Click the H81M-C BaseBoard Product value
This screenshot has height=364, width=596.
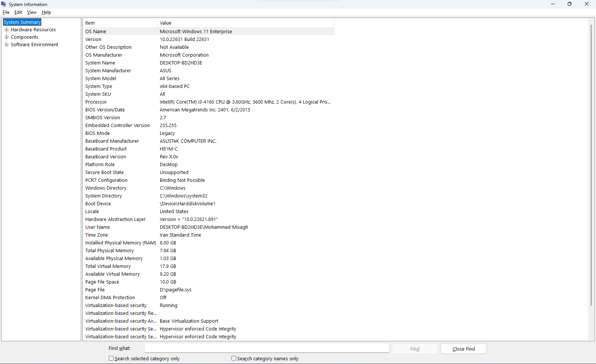(169, 149)
